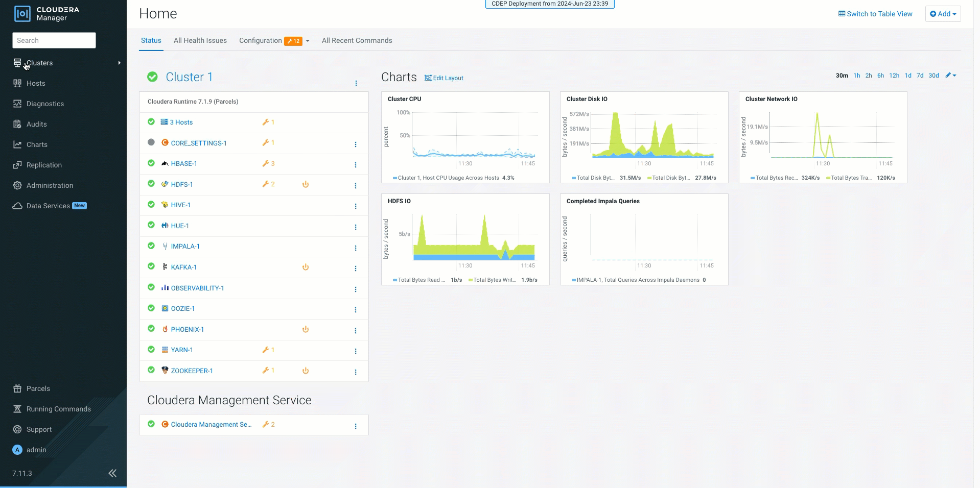
Task: Click the HDFS-1 restart-needed power icon
Action: click(306, 185)
